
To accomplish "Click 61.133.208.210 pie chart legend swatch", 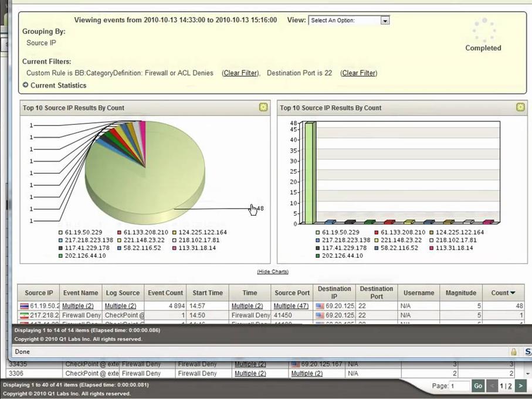I will click(119, 233).
